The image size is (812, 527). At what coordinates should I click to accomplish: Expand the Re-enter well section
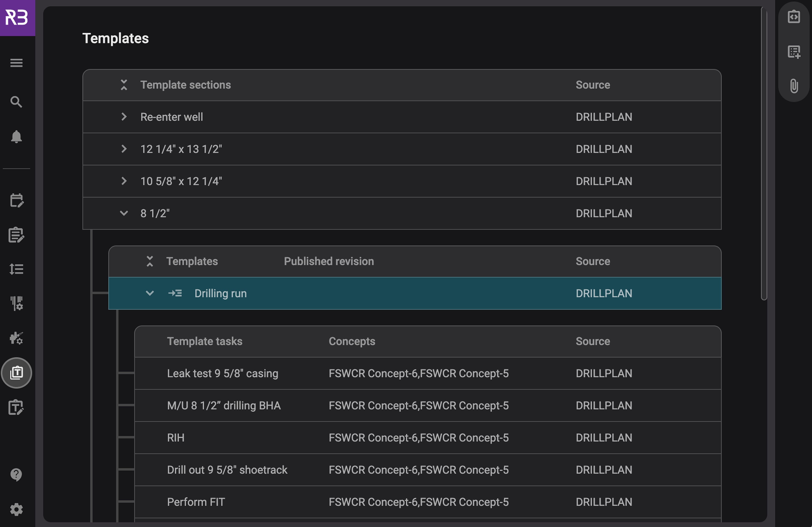(x=124, y=117)
